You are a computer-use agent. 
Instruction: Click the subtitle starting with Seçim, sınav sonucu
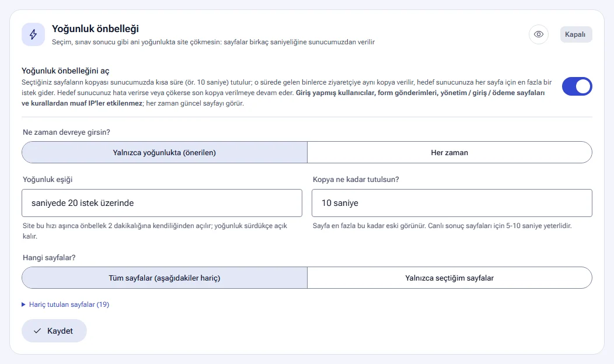(214, 42)
